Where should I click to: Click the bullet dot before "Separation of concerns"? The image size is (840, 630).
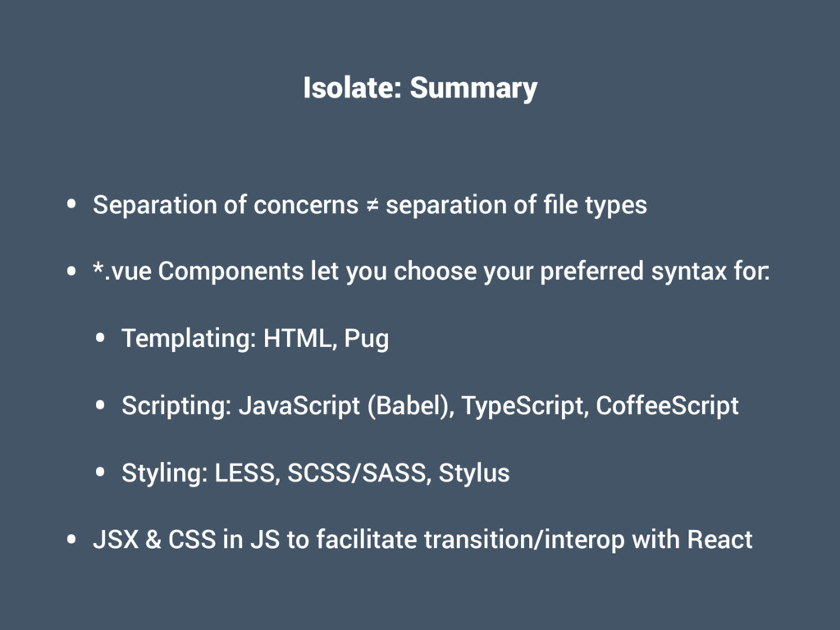[x=73, y=204]
